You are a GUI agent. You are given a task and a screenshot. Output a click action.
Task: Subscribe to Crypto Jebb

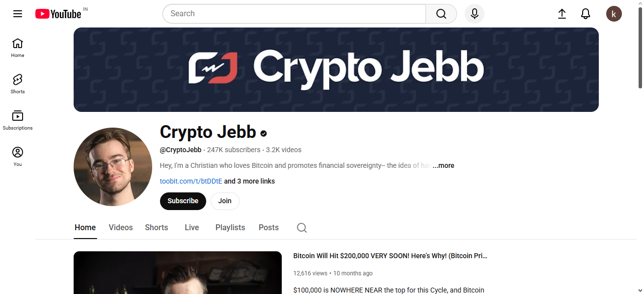tap(183, 201)
